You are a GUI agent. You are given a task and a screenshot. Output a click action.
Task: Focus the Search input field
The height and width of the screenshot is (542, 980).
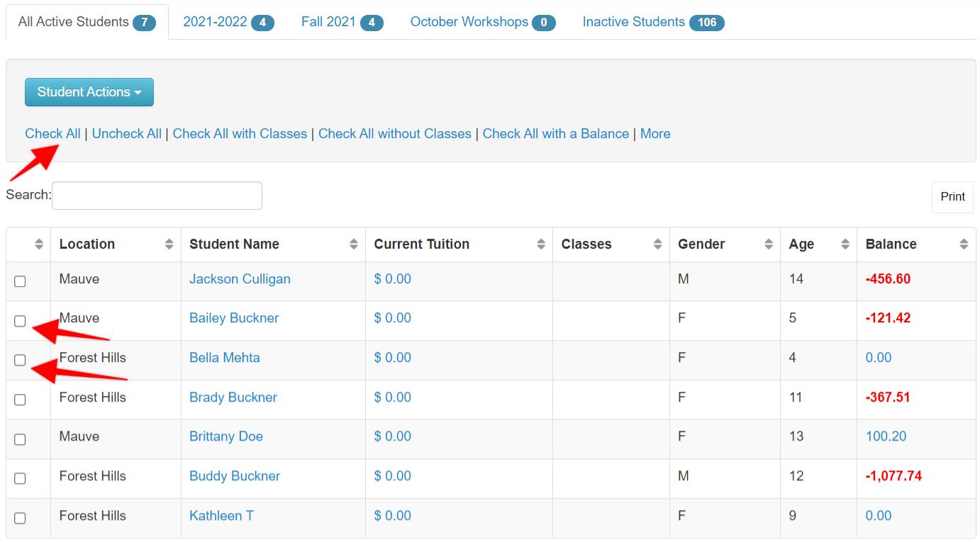coord(157,196)
